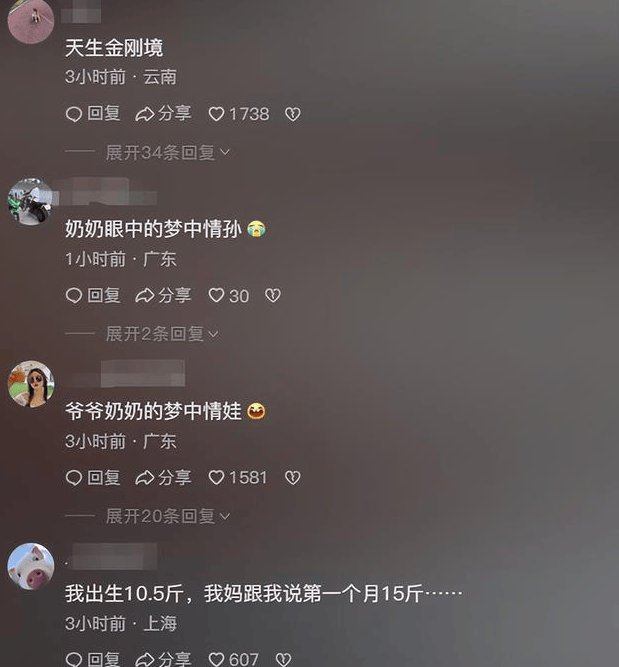
Task: Share the 我出生10.5斤 comment
Action: (163, 659)
